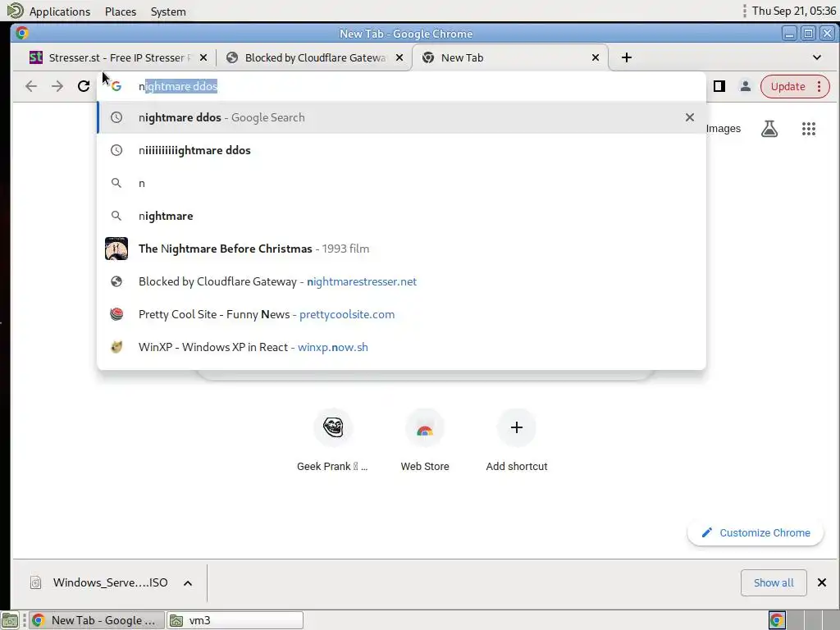This screenshot has width=840, height=630.
Task: Click the New Tab - Google taskbar button
Action: point(97,620)
